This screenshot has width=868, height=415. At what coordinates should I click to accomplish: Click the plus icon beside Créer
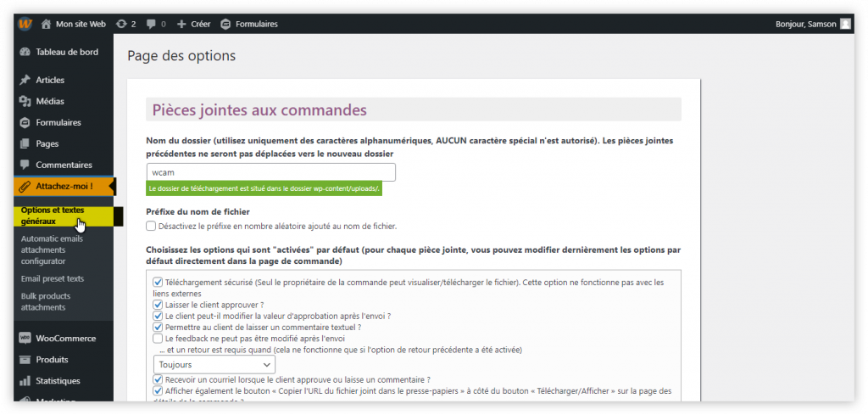pyautogui.click(x=181, y=24)
